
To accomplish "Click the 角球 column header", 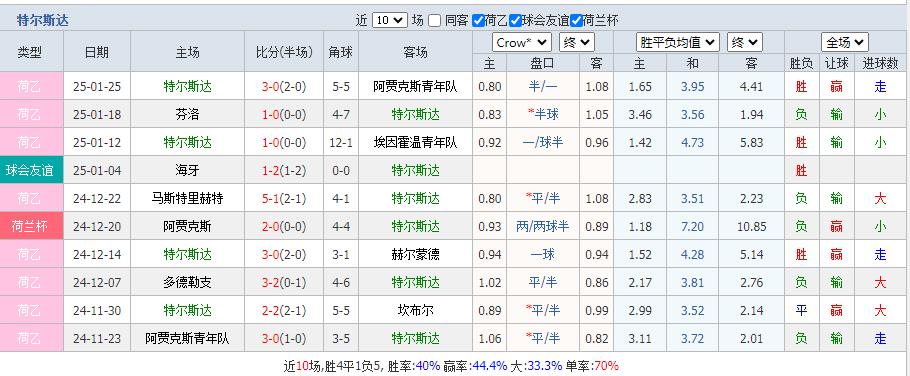I will [341, 52].
